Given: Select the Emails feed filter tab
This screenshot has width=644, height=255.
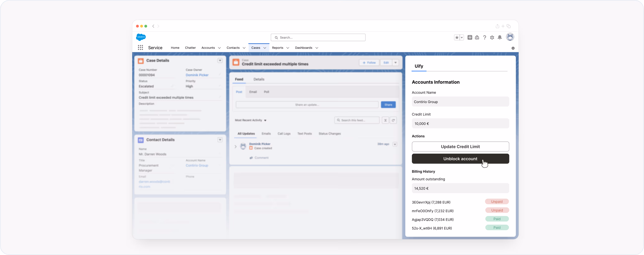Looking at the screenshot, I should click(266, 134).
